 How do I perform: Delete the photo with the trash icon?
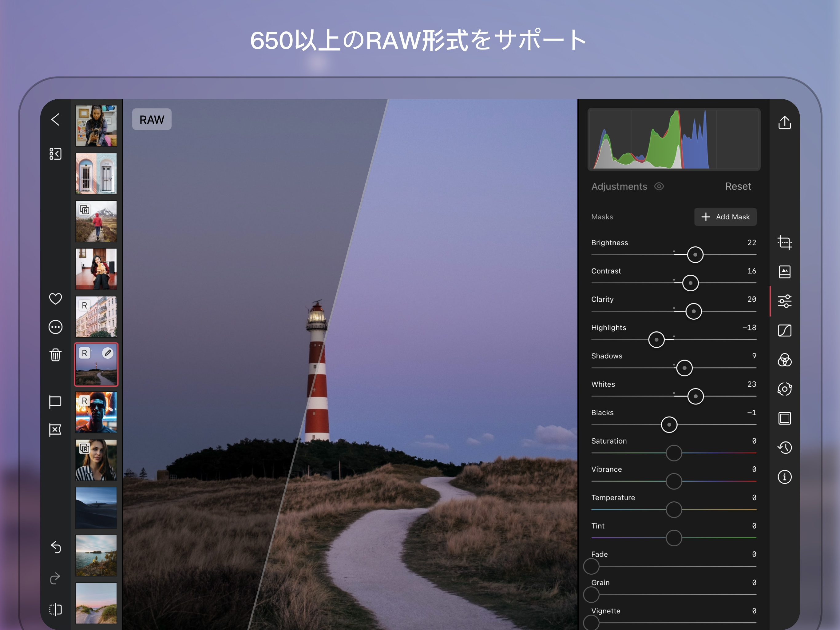pyautogui.click(x=55, y=355)
